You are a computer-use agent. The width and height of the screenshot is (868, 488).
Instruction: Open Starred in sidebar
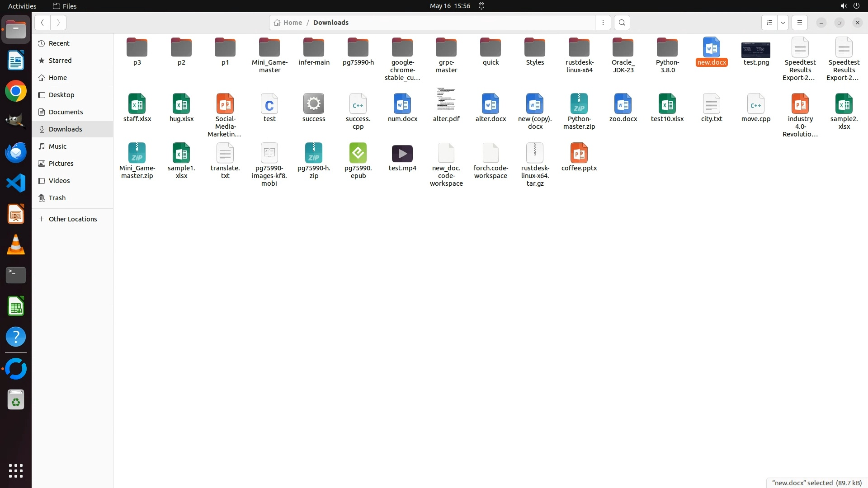[x=60, y=61]
